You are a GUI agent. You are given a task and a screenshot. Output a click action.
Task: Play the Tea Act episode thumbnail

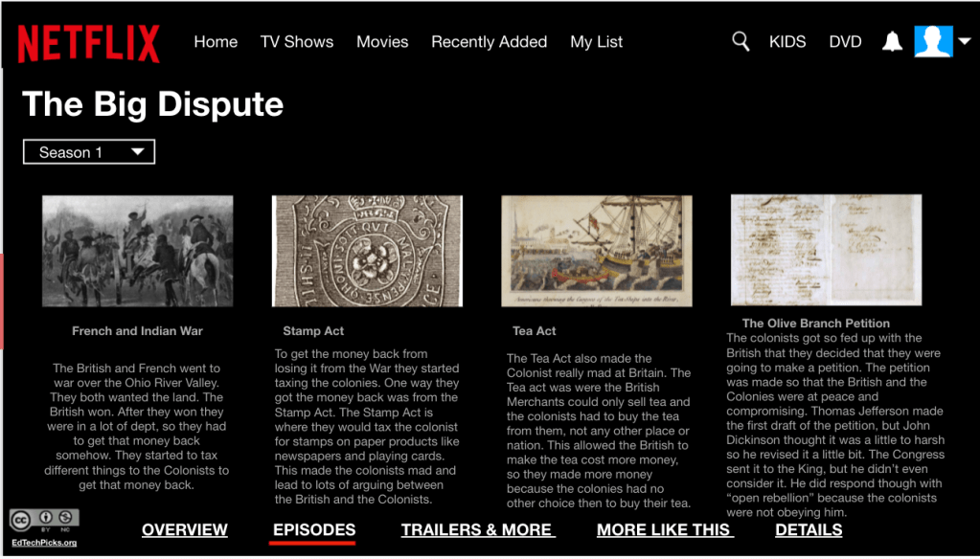596,251
